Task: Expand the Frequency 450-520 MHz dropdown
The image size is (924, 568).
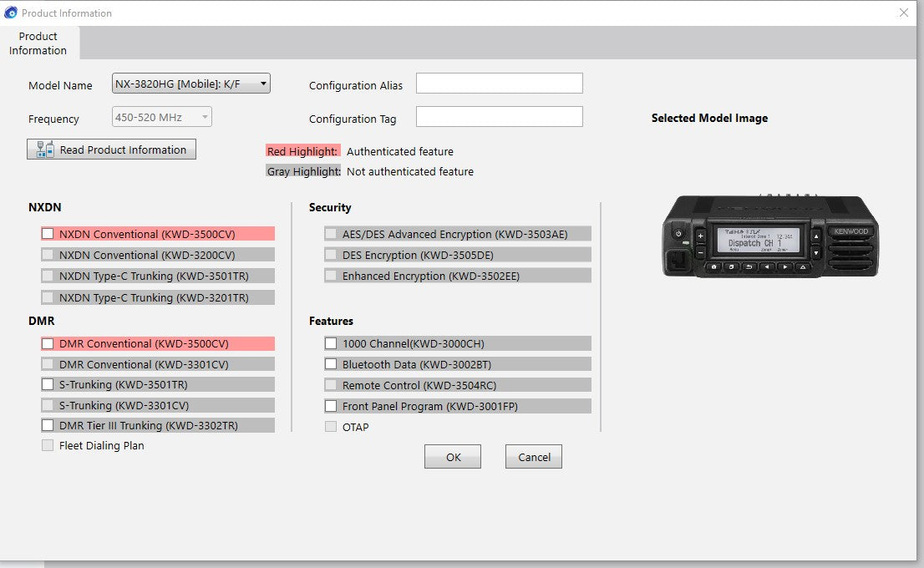Action: (162, 117)
